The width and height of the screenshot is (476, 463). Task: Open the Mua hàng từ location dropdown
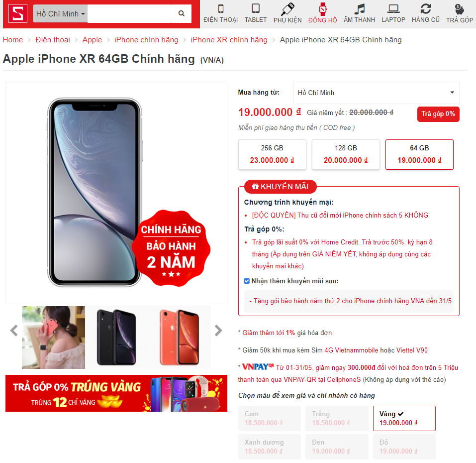tap(376, 93)
